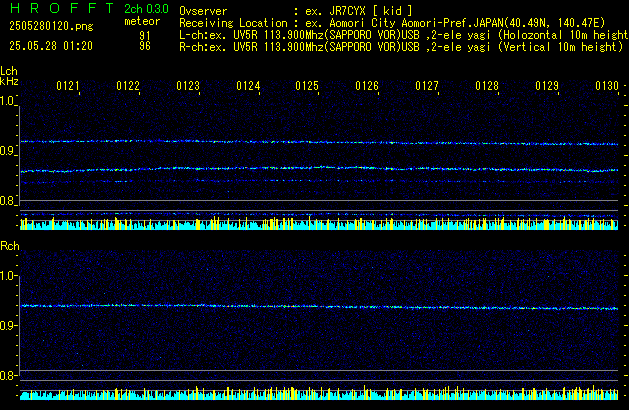Click the Rch channel label
The height and width of the screenshot is (410, 629).
(10, 246)
